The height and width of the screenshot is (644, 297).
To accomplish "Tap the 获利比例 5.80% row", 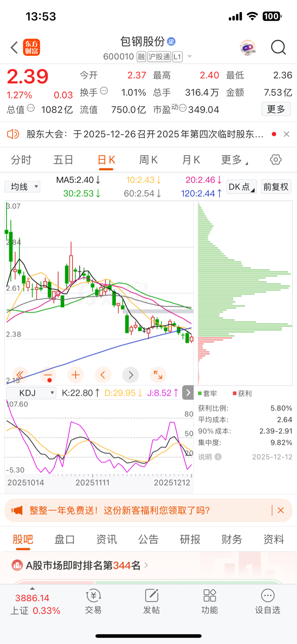I will [x=245, y=408].
